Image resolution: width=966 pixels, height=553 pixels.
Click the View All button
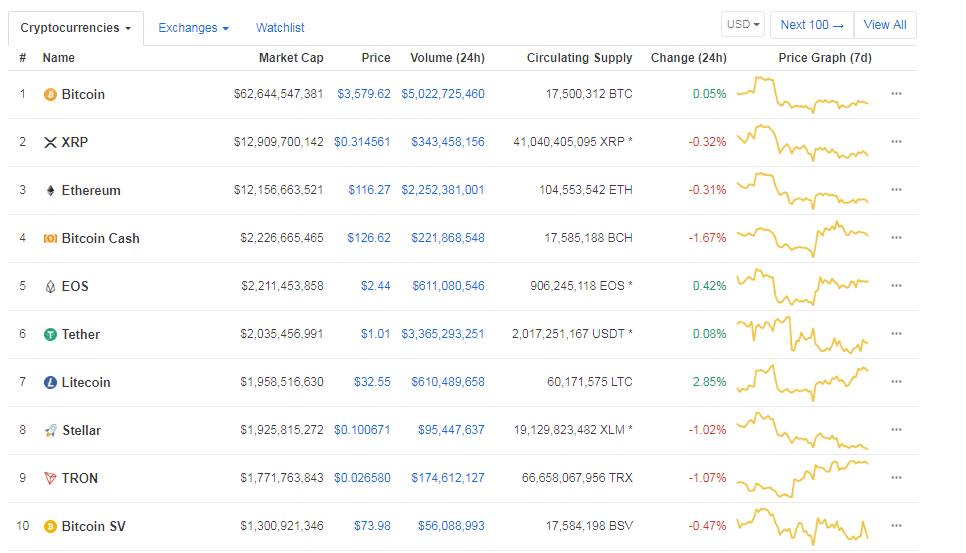click(885, 25)
